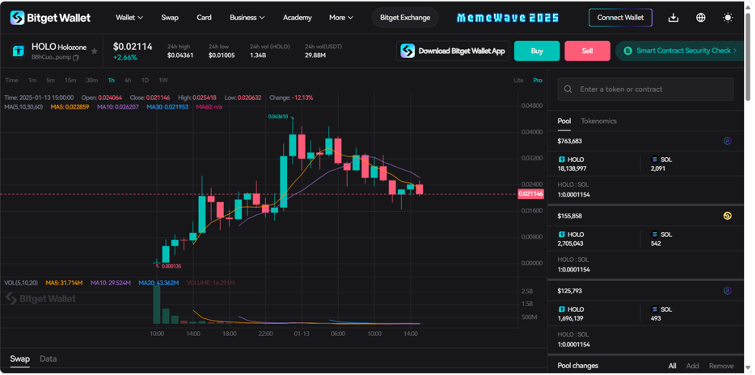
Task: Expand the Wallet dropdown menu
Action: click(x=129, y=17)
